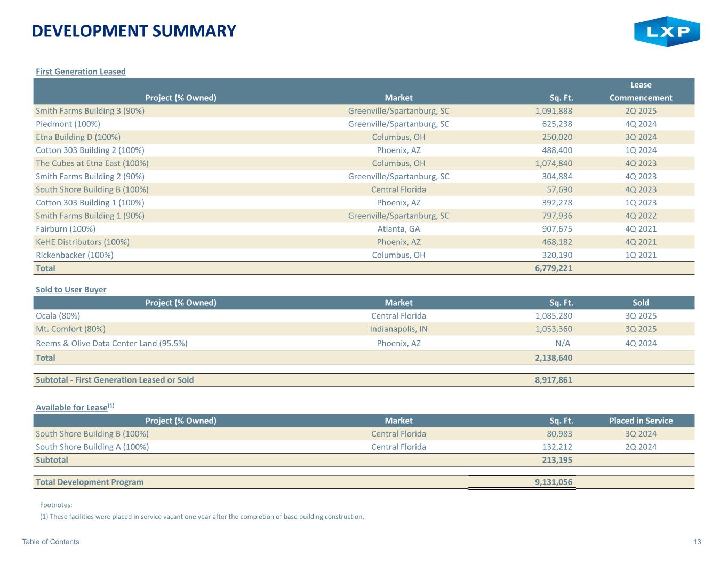Click the square footage value 392,278

(x=557, y=203)
